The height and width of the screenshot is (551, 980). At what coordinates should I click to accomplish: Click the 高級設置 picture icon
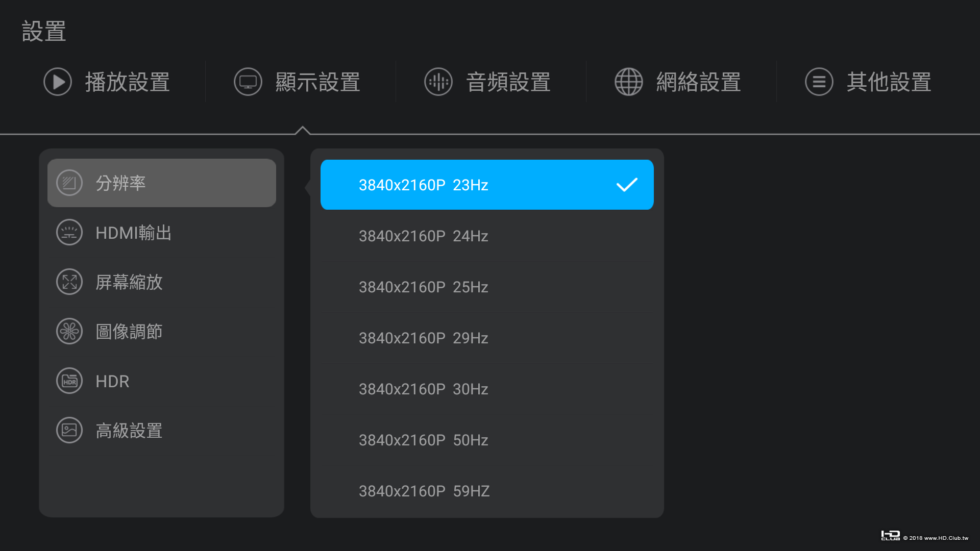coord(69,431)
